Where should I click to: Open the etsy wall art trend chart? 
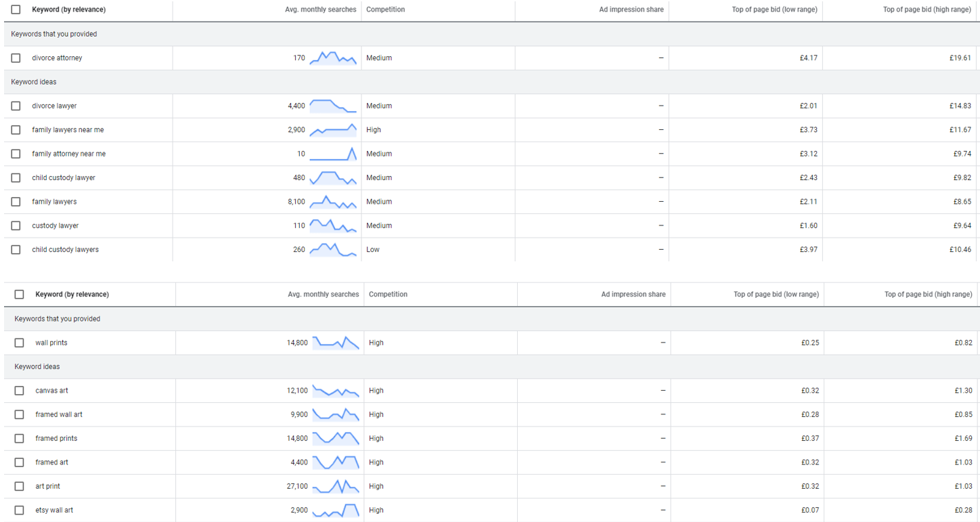click(x=336, y=510)
